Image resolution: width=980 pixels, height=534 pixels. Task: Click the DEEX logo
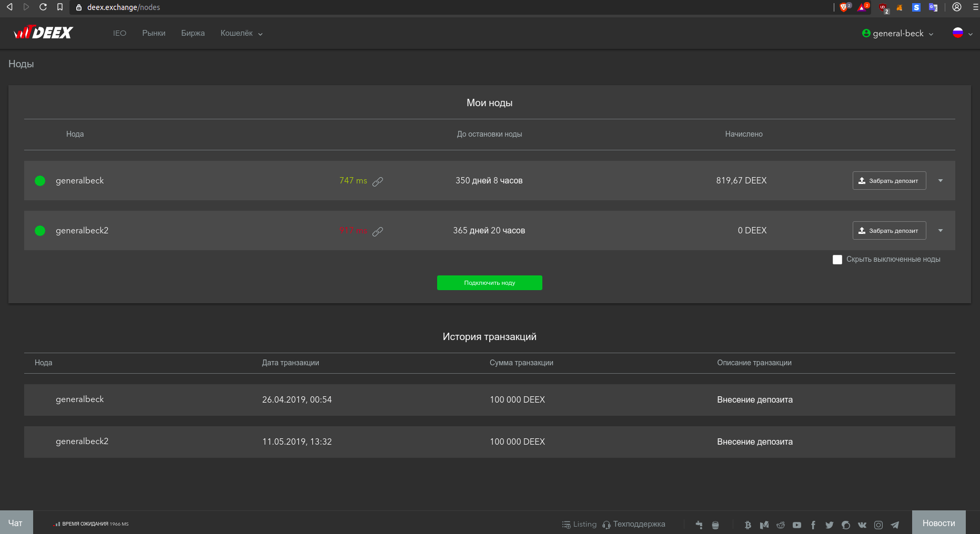pyautogui.click(x=43, y=33)
